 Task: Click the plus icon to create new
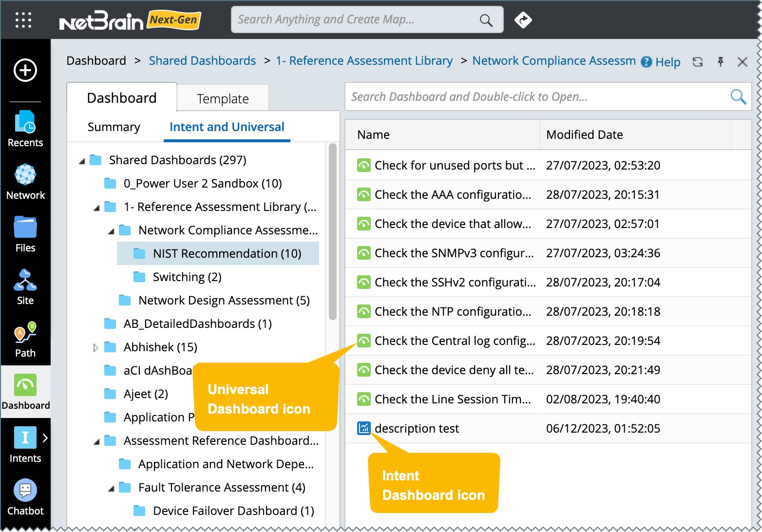point(25,71)
